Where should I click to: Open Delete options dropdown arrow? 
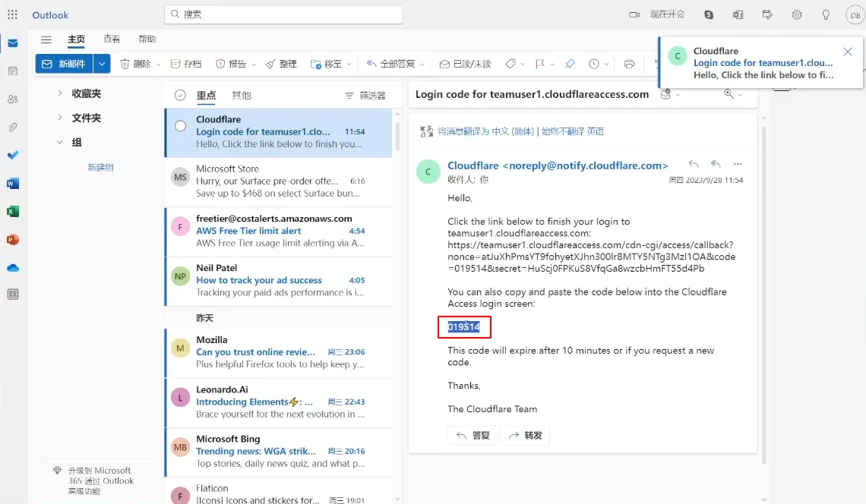click(x=158, y=65)
